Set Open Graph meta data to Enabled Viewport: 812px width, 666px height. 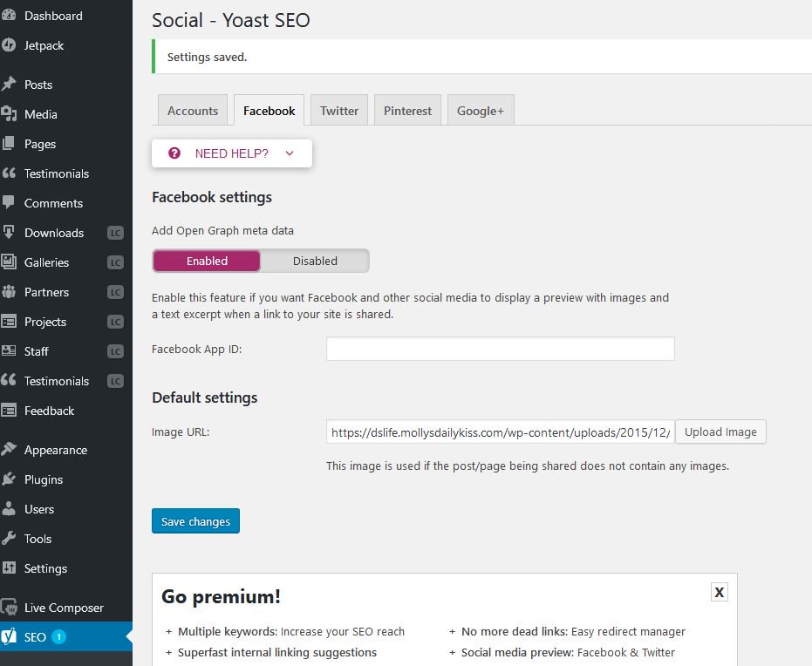[207, 261]
